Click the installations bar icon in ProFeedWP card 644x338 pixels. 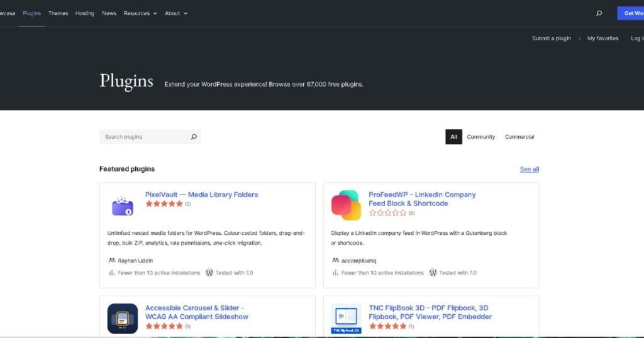336,273
